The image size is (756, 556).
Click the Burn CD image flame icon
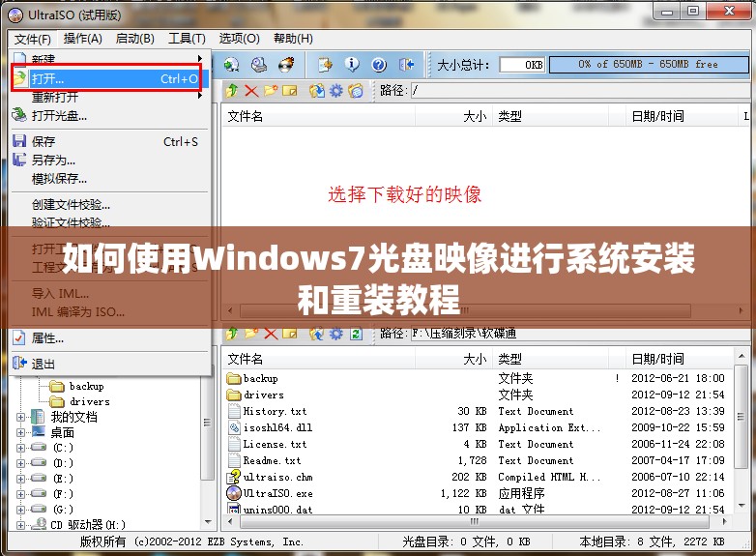point(286,64)
